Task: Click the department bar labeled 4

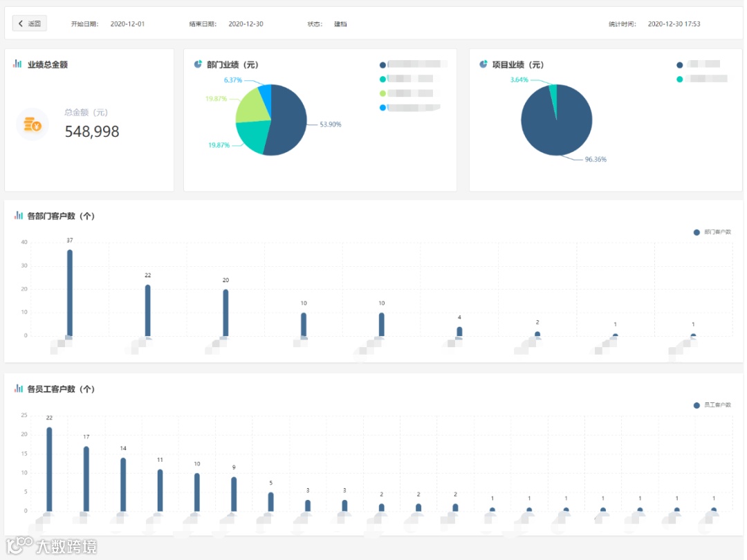Action: (459, 331)
